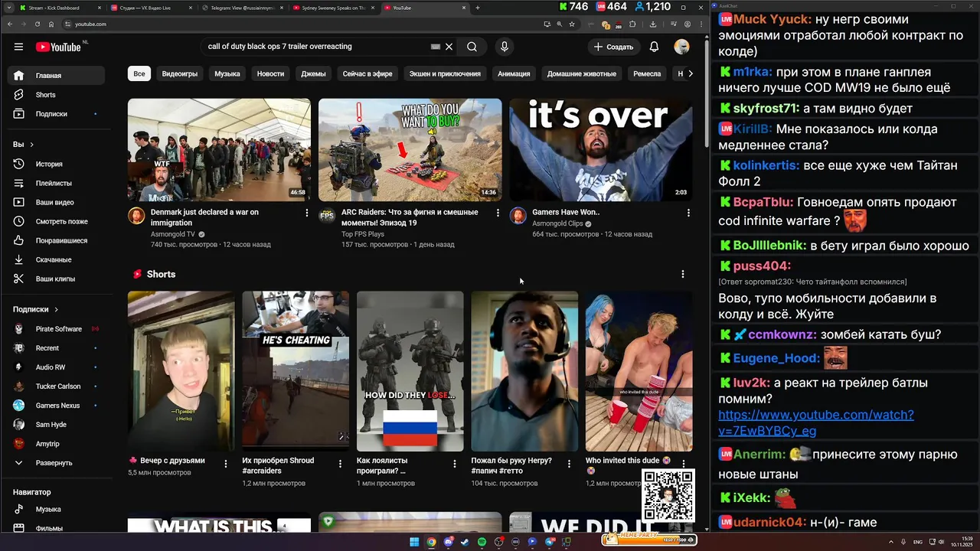The width and height of the screenshot is (980, 551).
Task: Open on-screen keyboard icon in search box
Action: [x=435, y=47]
